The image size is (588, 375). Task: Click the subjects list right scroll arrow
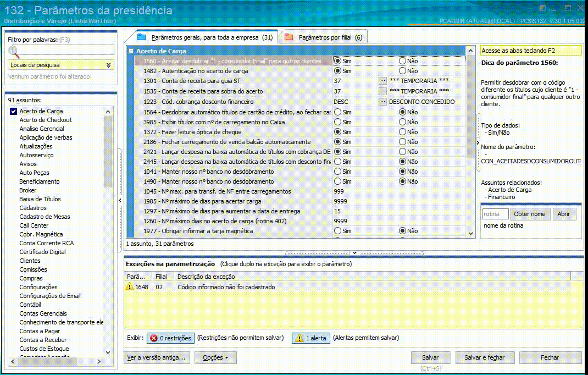click(99, 361)
